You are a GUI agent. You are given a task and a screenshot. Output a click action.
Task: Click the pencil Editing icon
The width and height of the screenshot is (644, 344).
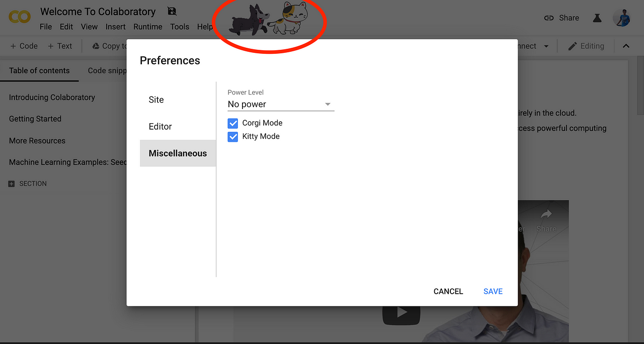pos(573,46)
